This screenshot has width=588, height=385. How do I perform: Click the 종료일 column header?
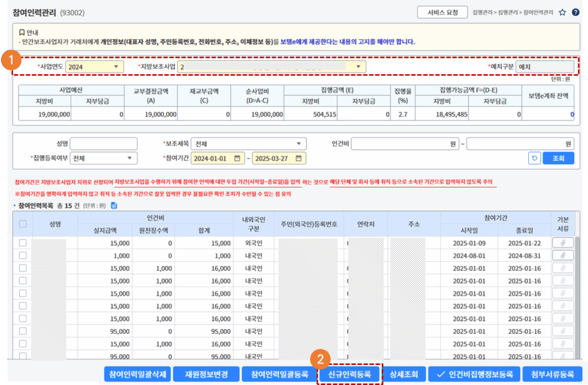pos(524,230)
